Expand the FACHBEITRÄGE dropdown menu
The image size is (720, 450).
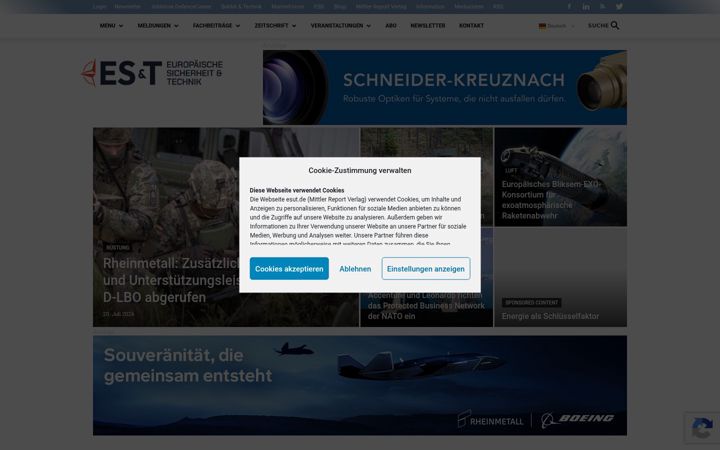[x=216, y=26]
